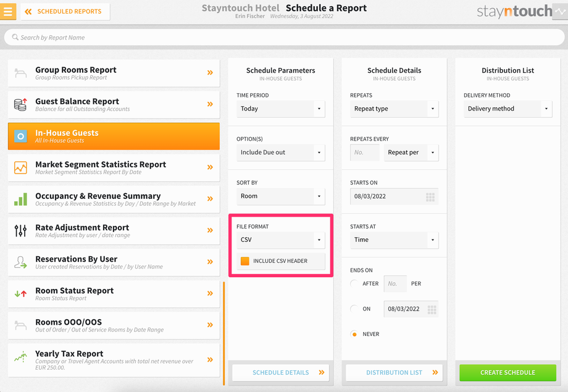Click the Yearly Tax Report graph icon
568x392 pixels.
click(x=20, y=357)
